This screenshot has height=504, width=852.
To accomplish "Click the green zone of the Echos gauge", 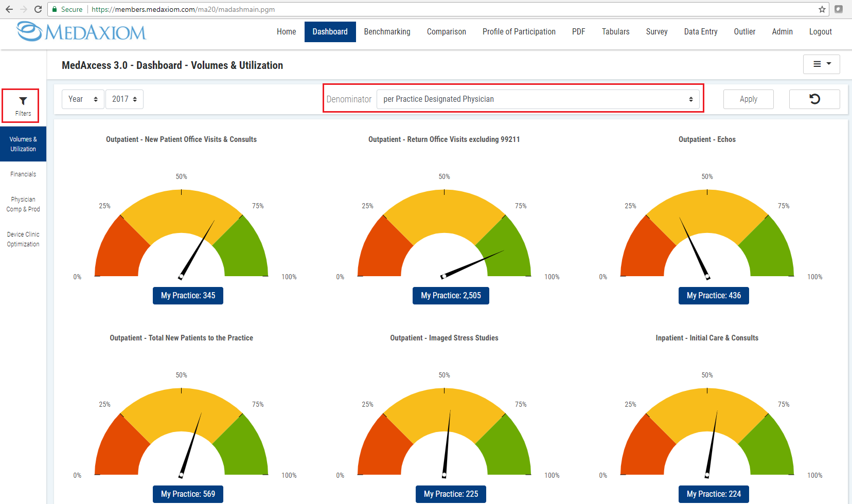I will click(769, 249).
